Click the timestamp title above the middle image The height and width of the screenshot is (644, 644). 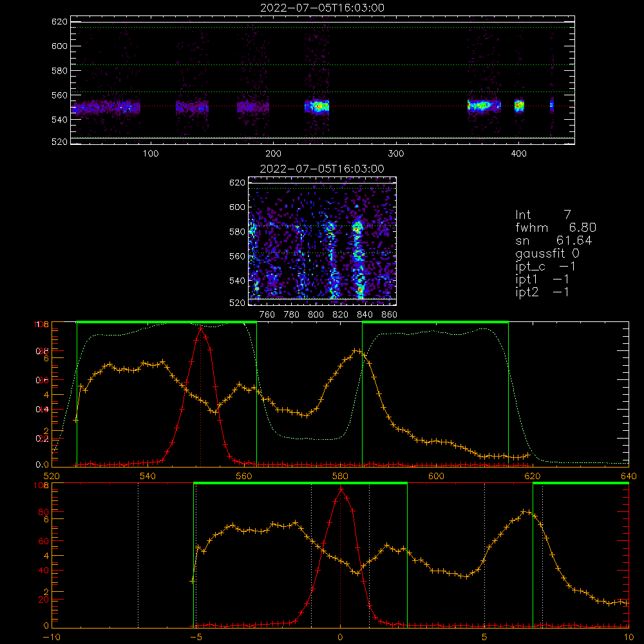(x=323, y=169)
